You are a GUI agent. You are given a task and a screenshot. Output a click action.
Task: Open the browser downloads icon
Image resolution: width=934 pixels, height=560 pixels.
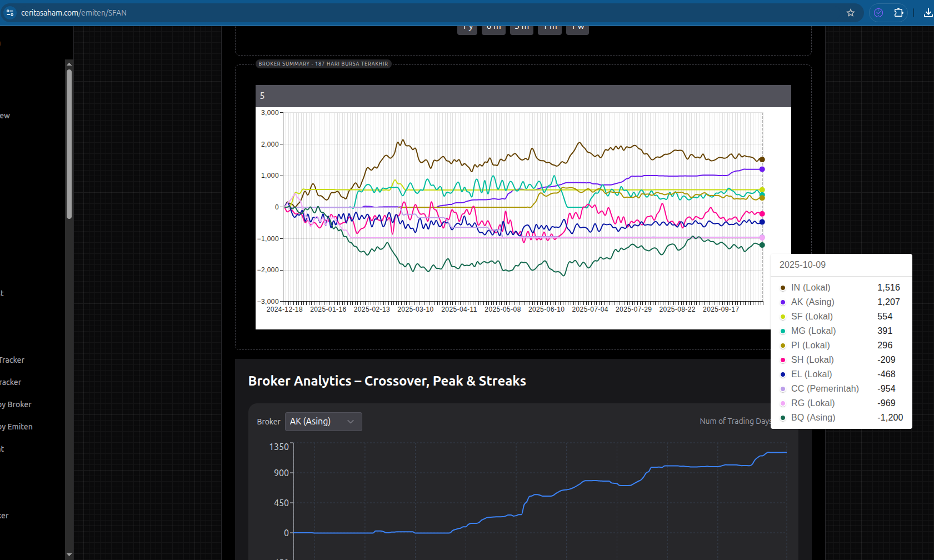(927, 13)
